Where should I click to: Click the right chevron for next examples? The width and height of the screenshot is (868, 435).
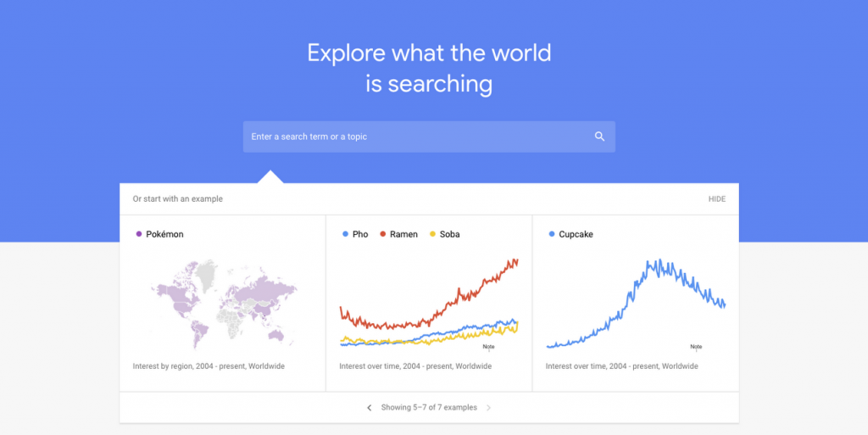[488, 408]
